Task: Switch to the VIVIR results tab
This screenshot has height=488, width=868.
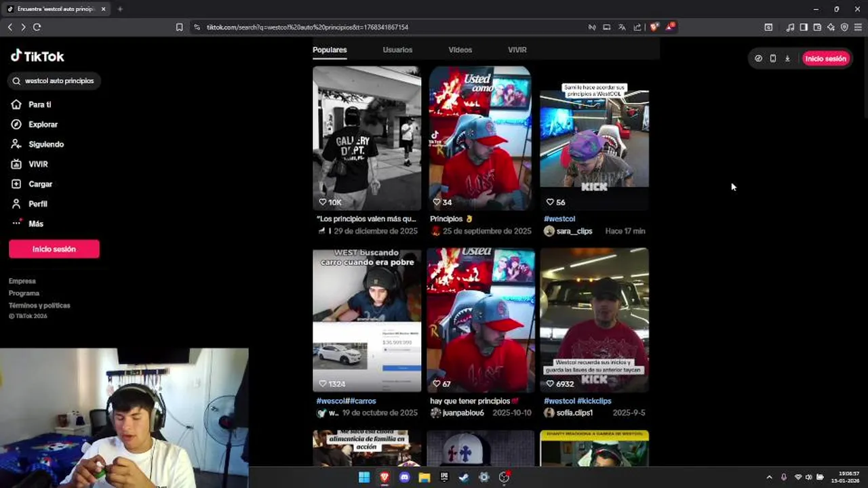Action: pyautogui.click(x=517, y=50)
